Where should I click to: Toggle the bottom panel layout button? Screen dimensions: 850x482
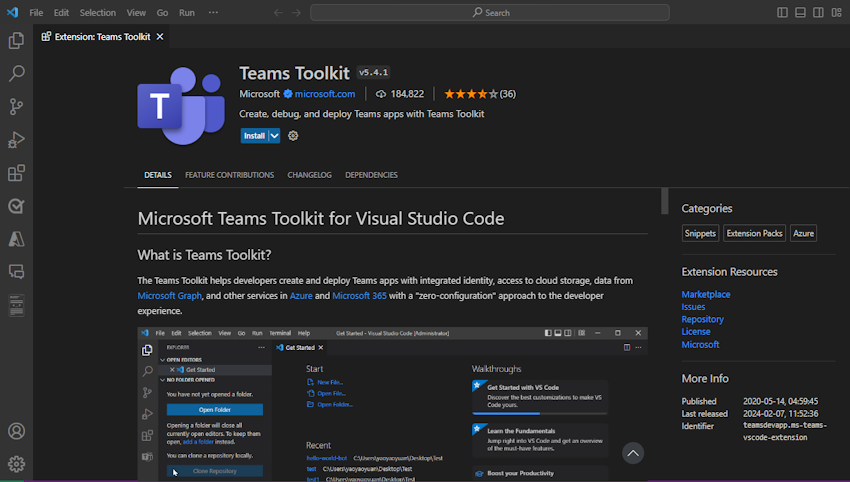click(800, 13)
